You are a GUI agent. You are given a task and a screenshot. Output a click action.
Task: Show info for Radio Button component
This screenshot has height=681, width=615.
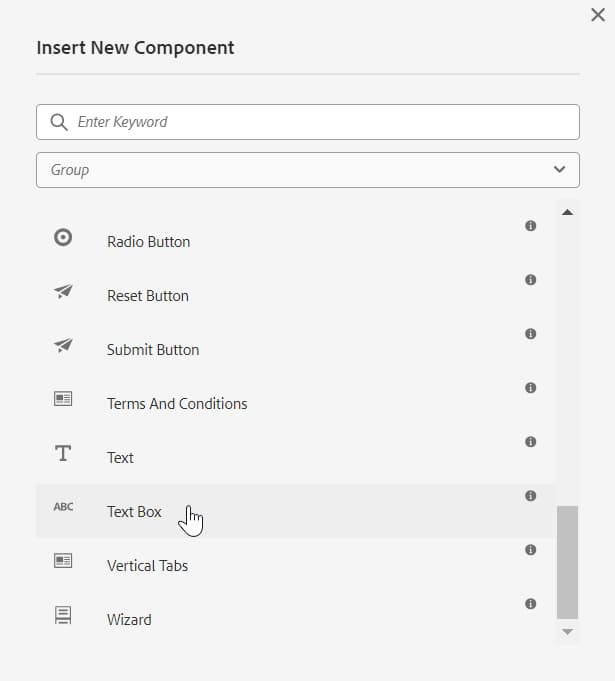tap(530, 226)
